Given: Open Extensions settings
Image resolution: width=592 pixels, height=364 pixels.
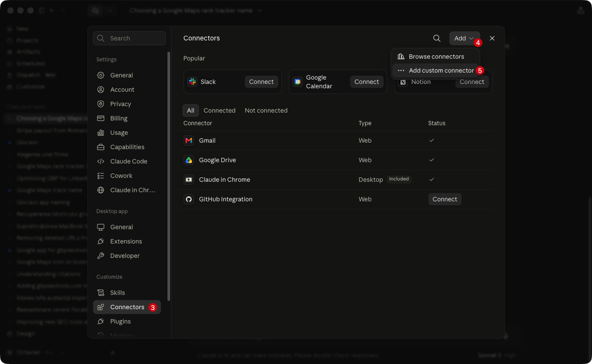Looking at the screenshot, I should 127,241.
